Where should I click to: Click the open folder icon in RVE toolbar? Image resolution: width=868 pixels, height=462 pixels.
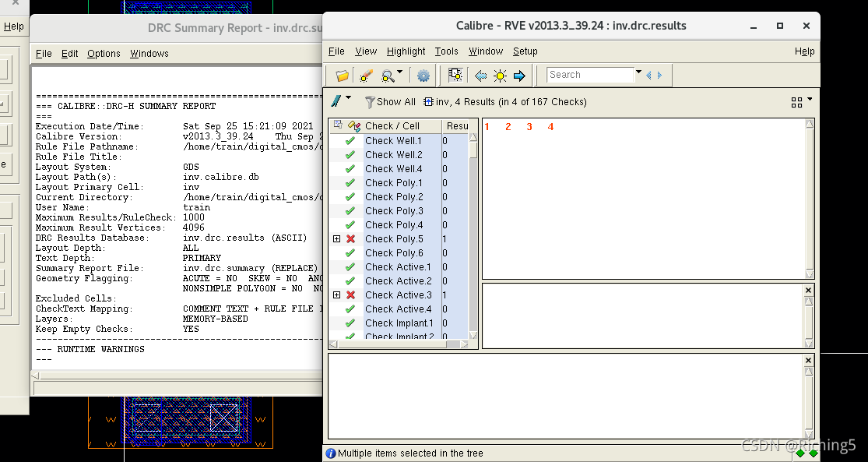(x=342, y=76)
